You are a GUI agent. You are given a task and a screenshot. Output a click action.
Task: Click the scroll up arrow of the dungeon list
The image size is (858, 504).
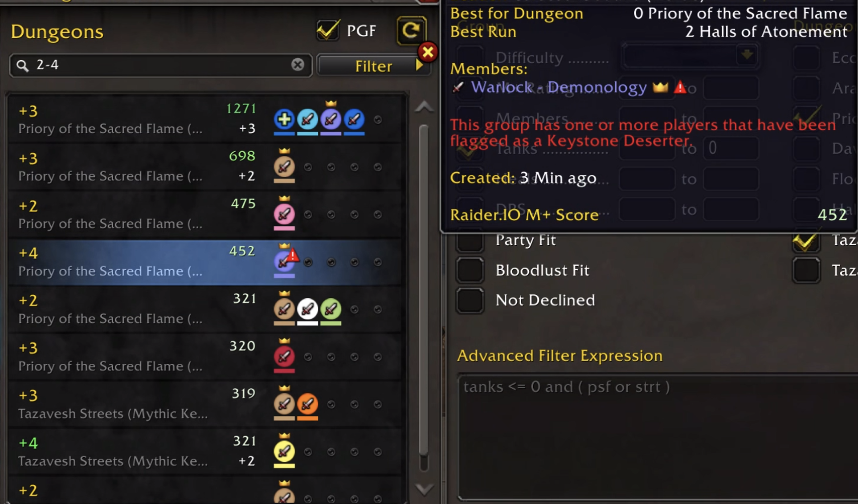424,107
